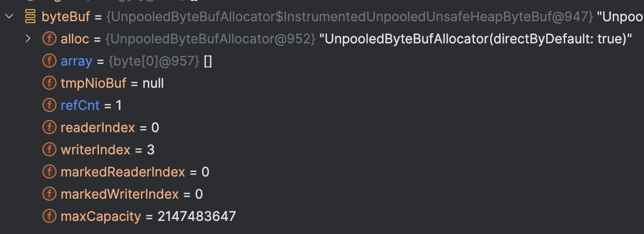Click the field icon beside tmpNioBuf

click(x=49, y=83)
